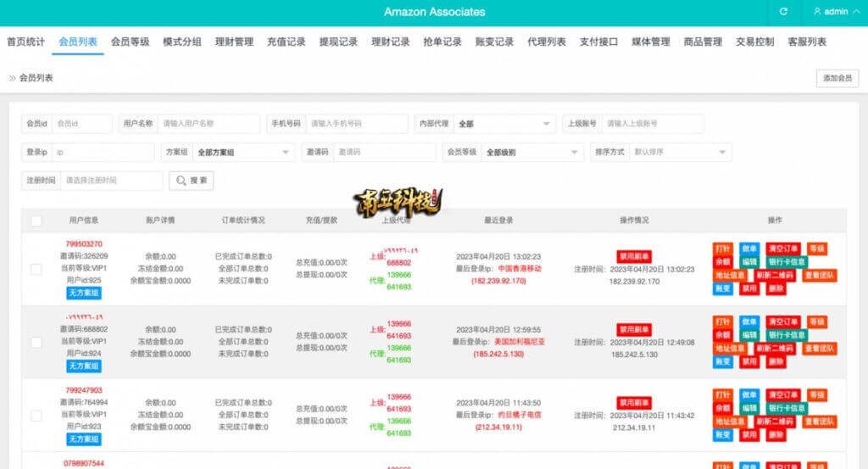868x469 pixels.
Task: Click 无方案组 tag under user 799503270
Action: point(84,293)
